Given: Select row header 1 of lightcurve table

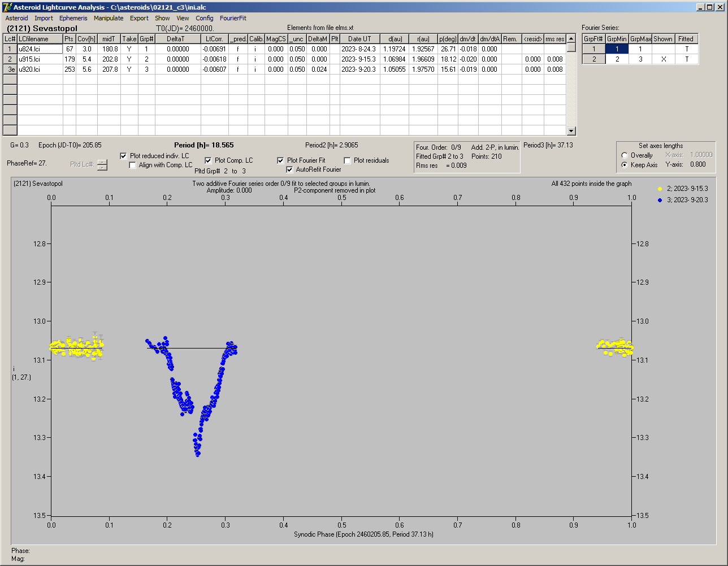Looking at the screenshot, I should (10, 49).
